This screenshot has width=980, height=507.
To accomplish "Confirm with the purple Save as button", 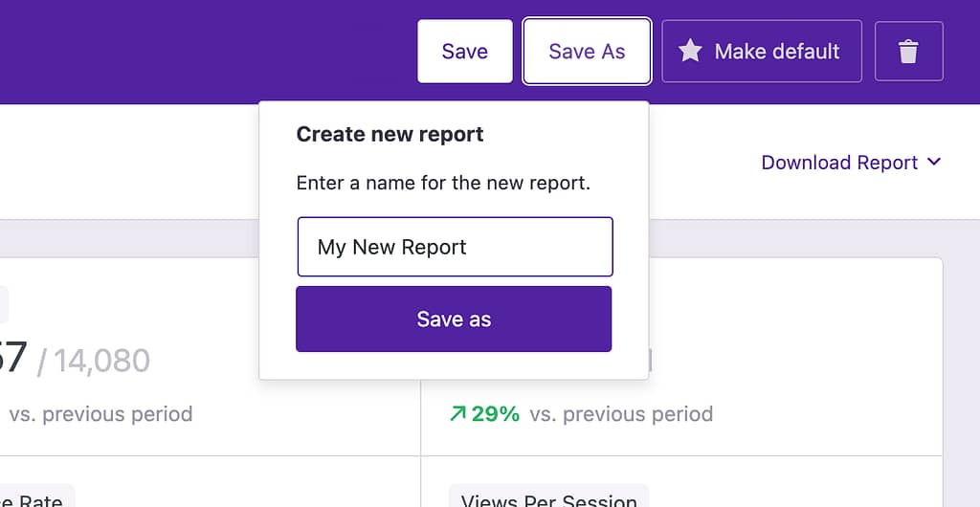I will coord(454,320).
